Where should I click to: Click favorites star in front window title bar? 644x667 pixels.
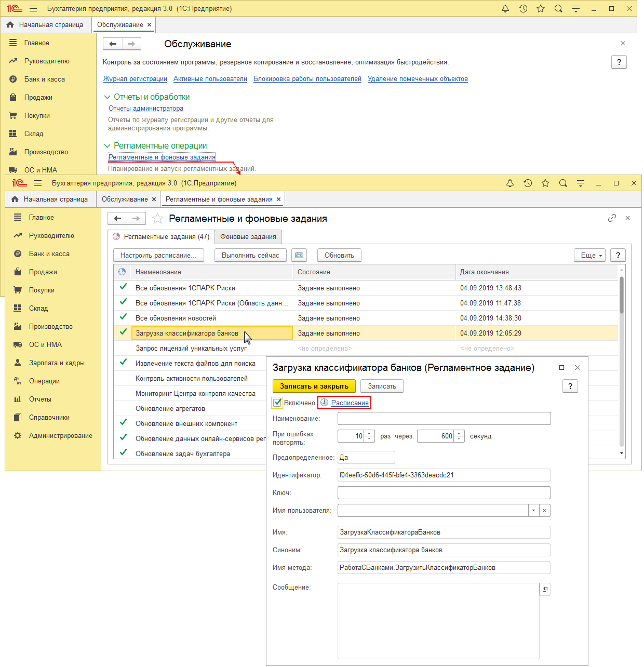(545, 183)
